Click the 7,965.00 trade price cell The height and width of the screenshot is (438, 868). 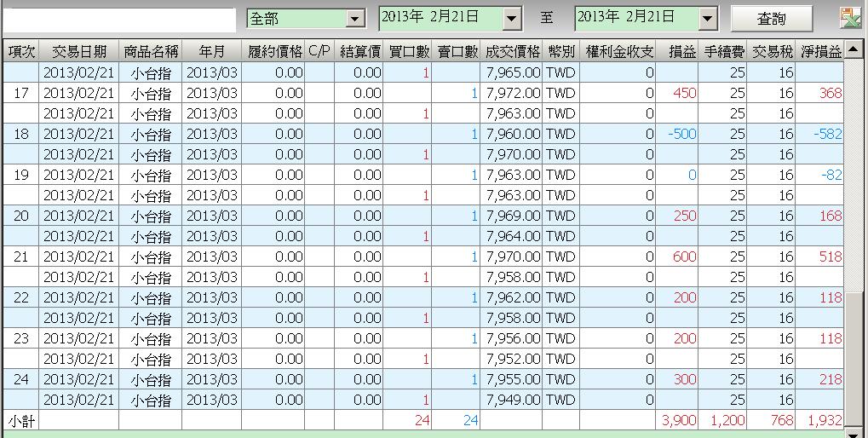[x=511, y=72]
